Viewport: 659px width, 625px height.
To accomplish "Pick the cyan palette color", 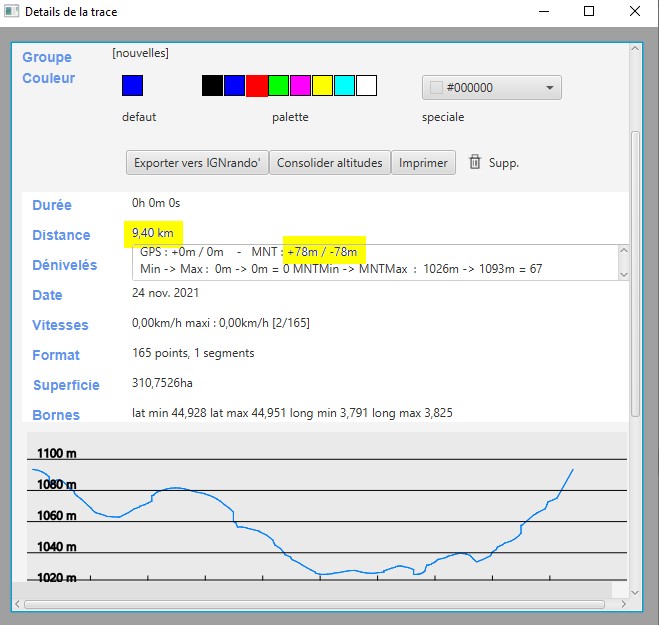I will pyautogui.click(x=344, y=86).
